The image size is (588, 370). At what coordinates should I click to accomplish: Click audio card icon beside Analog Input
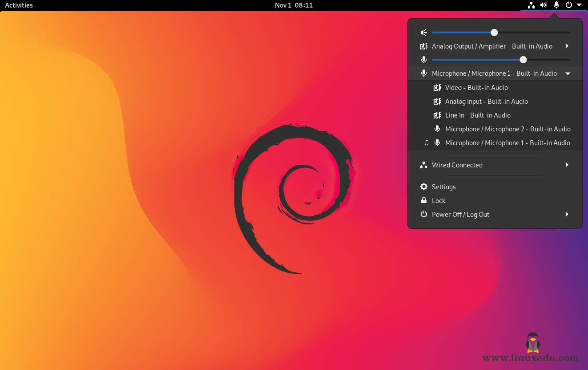coord(437,102)
